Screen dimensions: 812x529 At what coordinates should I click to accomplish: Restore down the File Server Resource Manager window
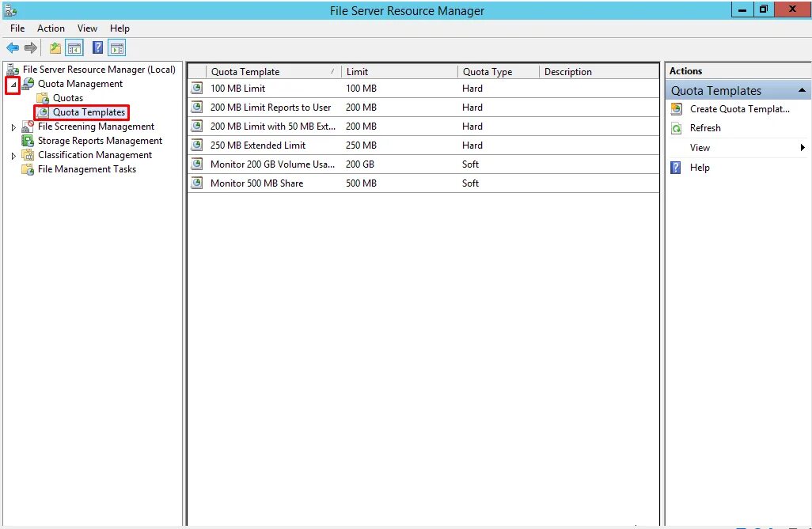763,9
